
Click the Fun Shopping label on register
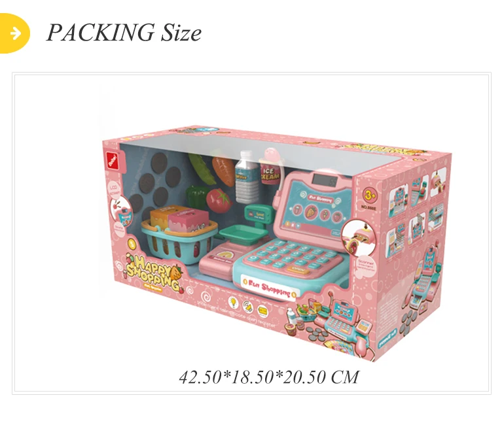270,288
